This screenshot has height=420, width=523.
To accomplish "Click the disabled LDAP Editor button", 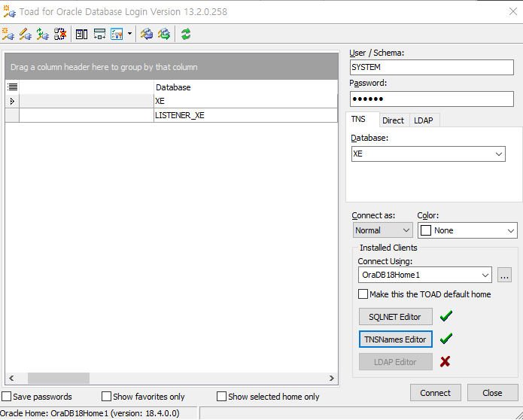I will (x=396, y=362).
